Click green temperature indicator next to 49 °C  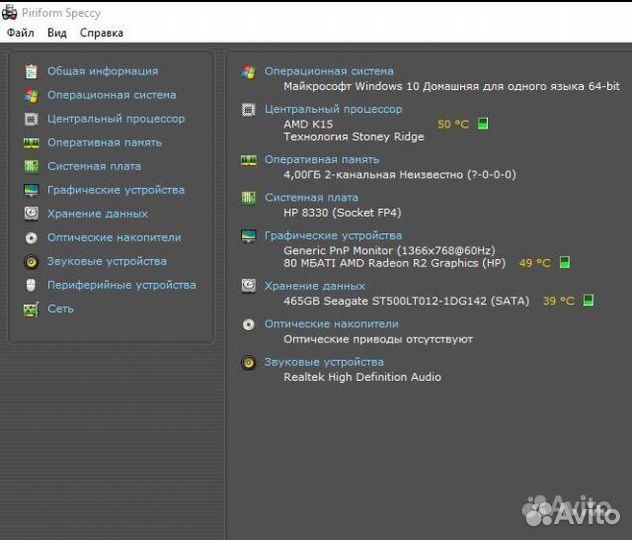565,263
